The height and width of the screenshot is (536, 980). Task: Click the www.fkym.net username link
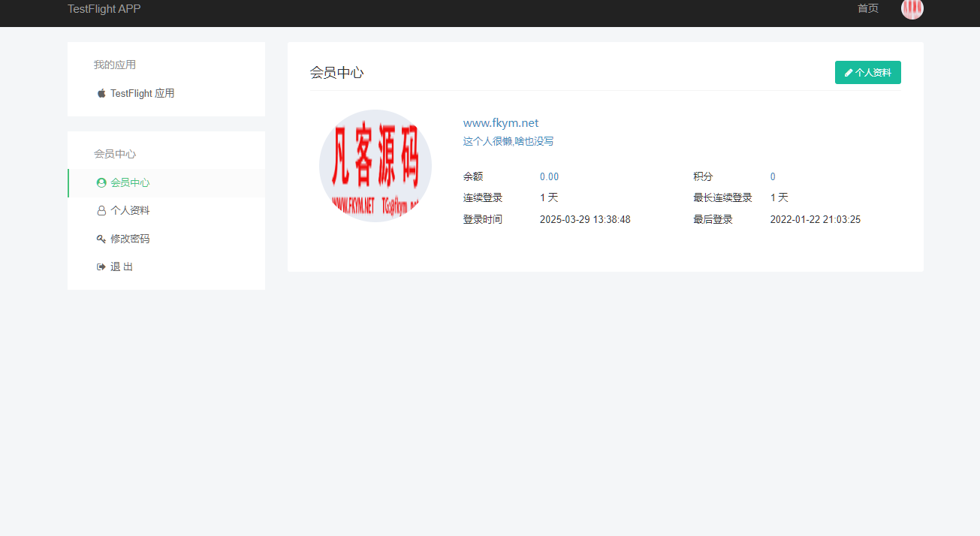[x=501, y=123]
